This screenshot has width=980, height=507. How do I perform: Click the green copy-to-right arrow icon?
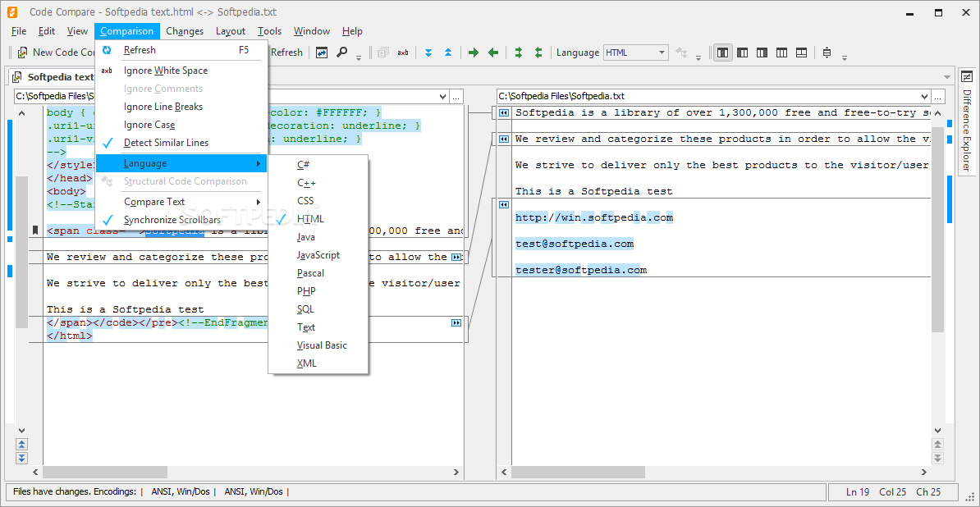point(474,53)
